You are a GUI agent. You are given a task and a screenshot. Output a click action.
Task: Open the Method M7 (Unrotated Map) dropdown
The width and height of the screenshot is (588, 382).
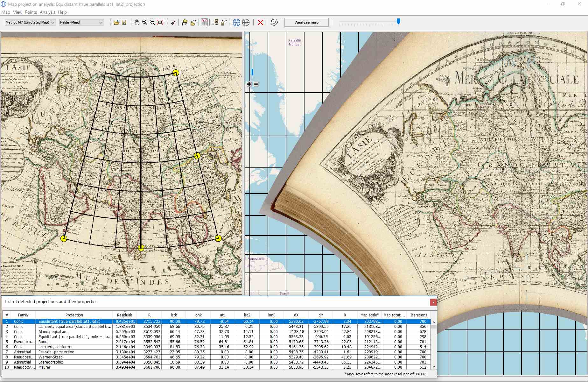coord(30,22)
